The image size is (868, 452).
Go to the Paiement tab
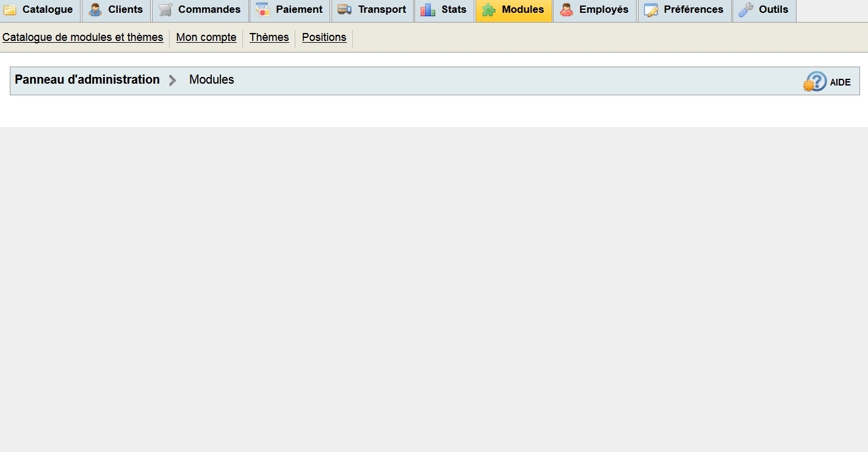(290, 10)
